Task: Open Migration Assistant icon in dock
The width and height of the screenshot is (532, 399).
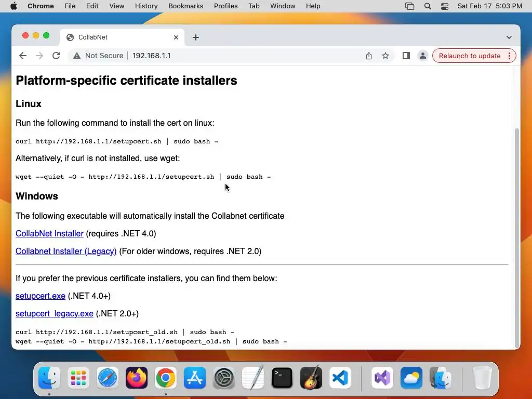Action: pos(441,378)
